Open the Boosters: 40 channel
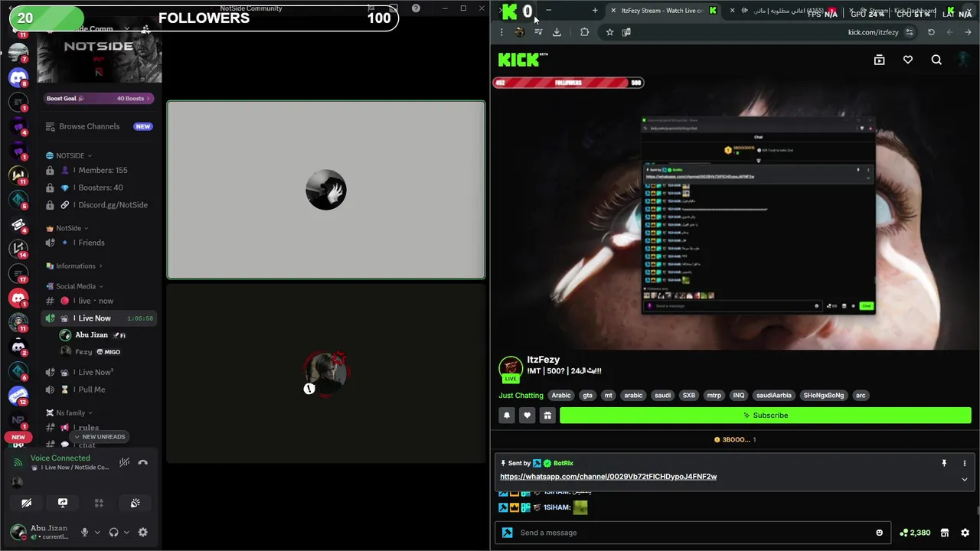Screen dimensions: 980x551 tap(99, 187)
